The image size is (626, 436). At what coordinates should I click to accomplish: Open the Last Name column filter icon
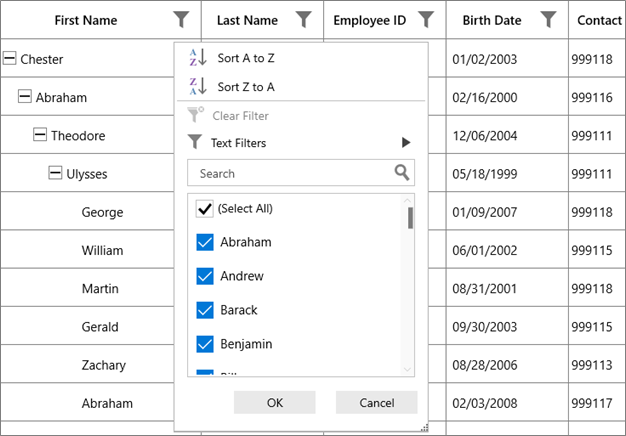pyautogui.click(x=304, y=19)
